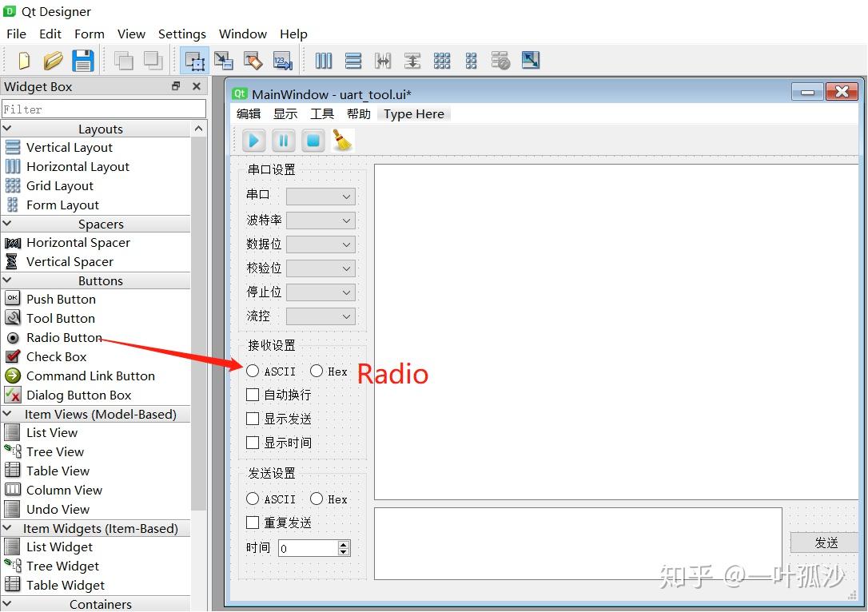The image size is (868, 612).
Task: Click the Break Layout toolbar icon
Action: click(x=500, y=60)
